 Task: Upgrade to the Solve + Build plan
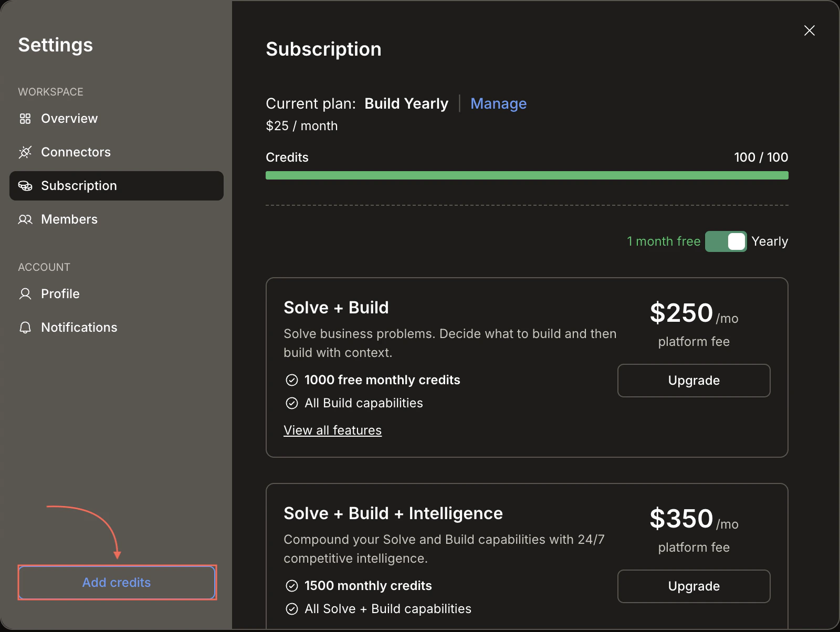click(694, 381)
